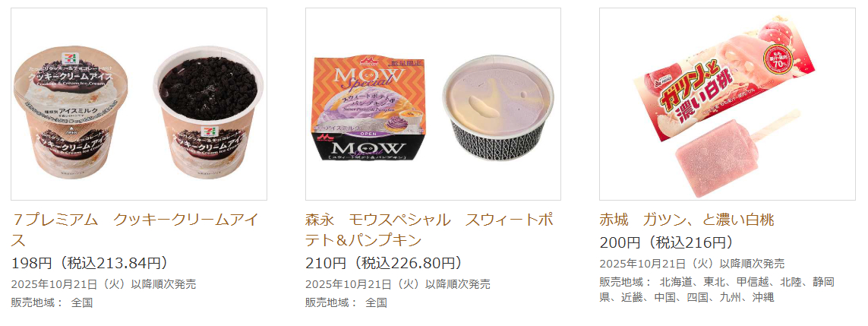Click the release date under クッキークリームアイス
Screen dimensions: 868x326
103,284
